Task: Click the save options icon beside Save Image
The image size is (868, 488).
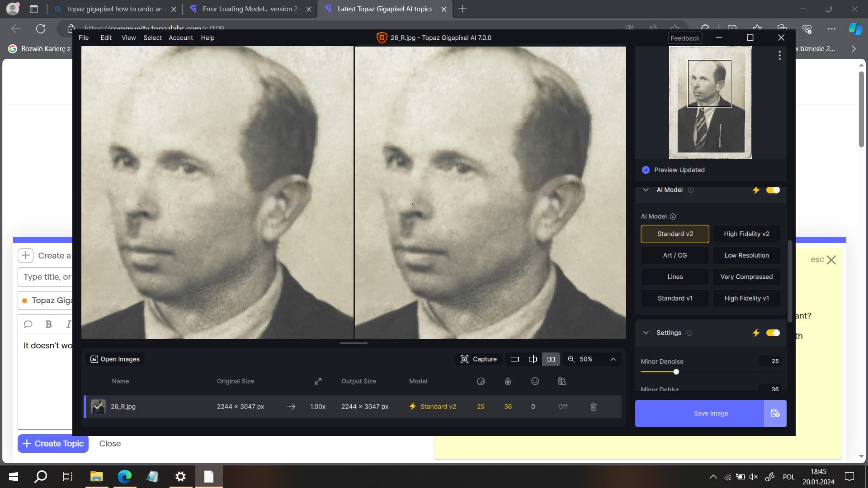Action: [x=775, y=413]
